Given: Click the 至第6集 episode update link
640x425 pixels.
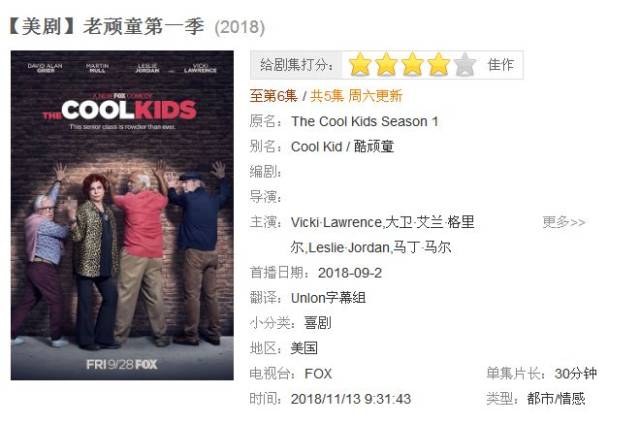Looking at the screenshot, I should [x=273, y=96].
